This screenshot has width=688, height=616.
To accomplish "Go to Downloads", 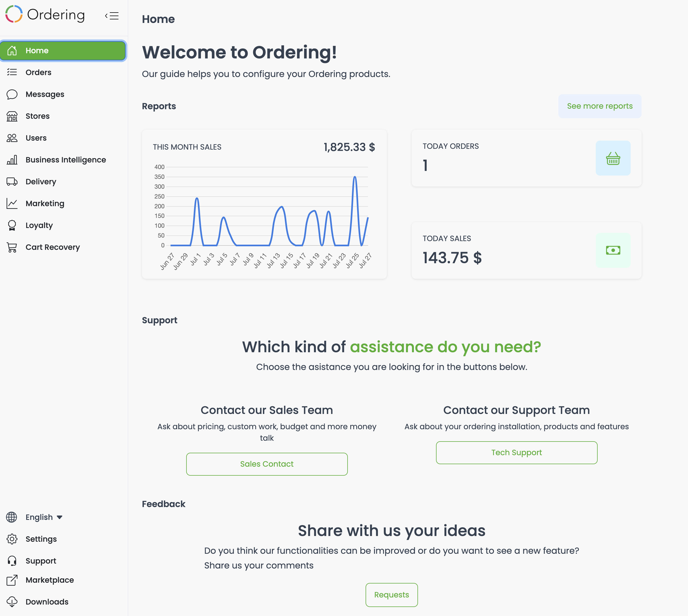I will pyautogui.click(x=63, y=602).
